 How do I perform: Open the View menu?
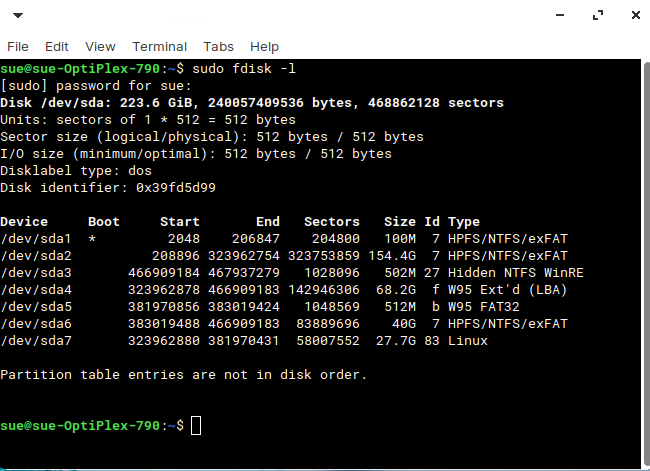coord(100,46)
